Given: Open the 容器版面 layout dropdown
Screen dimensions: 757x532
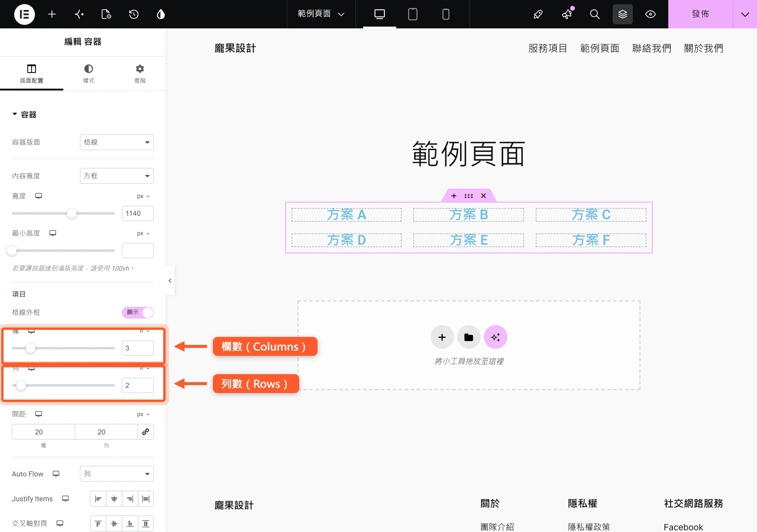Looking at the screenshot, I should pyautogui.click(x=117, y=142).
